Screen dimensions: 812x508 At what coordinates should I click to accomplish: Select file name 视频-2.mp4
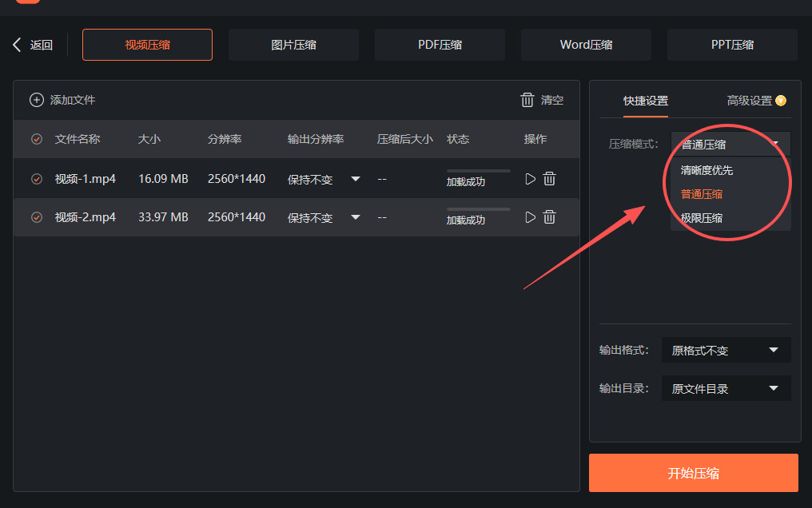pyautogui.click(x=86, y=217)
